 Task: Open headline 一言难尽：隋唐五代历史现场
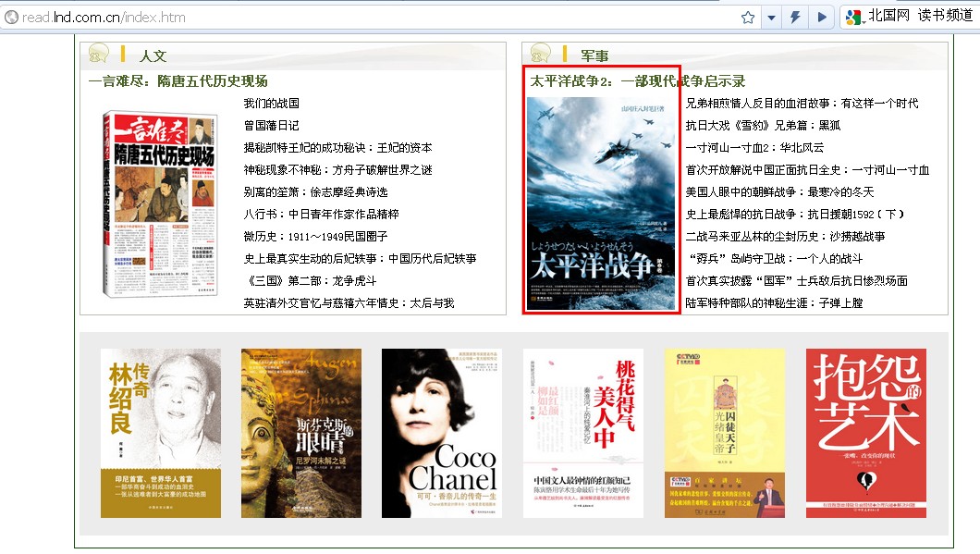tap(178, 81)
